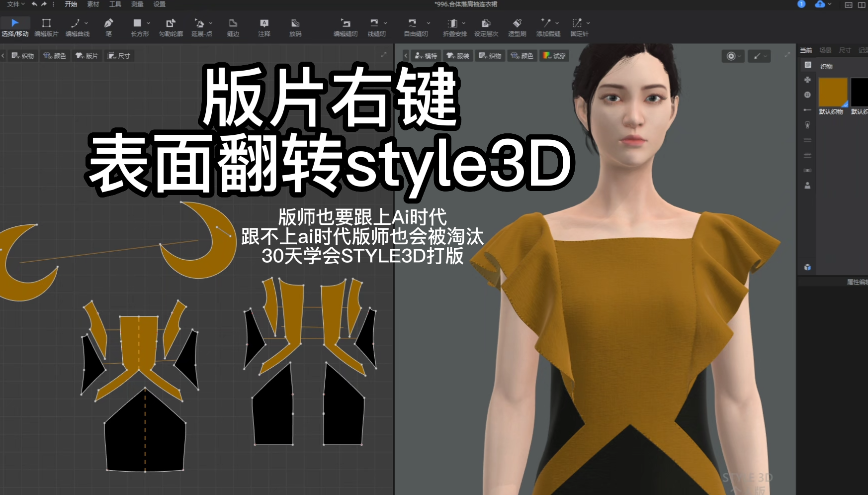Expand the 3D window fullscreen arrows

[787, 55]
